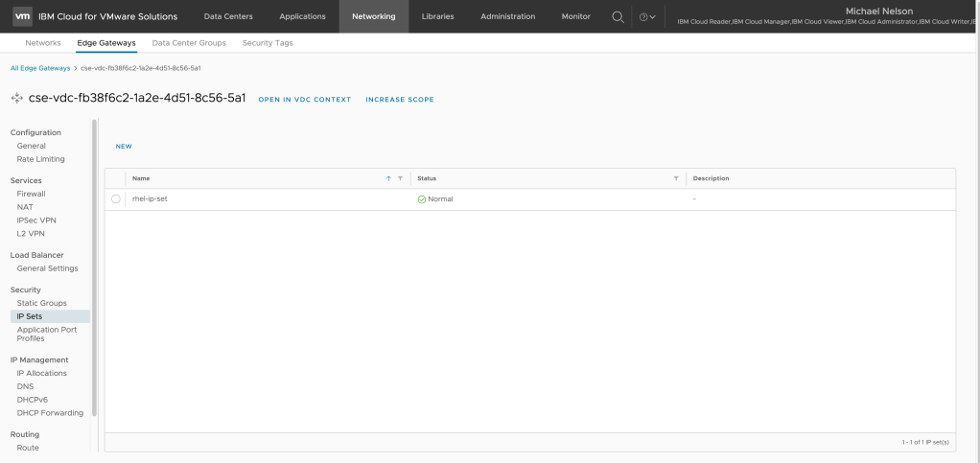980x463 pixels.
Task: Click the VMware vm logo icon
Action: point(22,16)
